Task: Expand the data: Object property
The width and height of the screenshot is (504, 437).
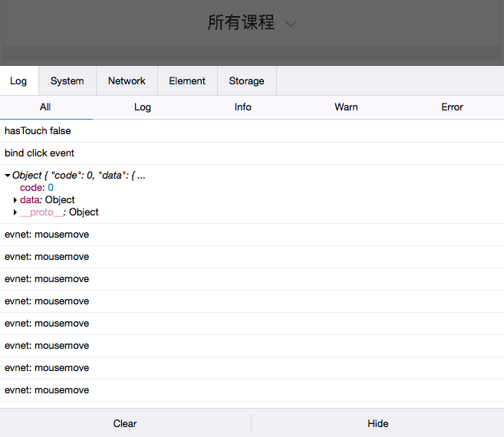Action: pos(15,200)
